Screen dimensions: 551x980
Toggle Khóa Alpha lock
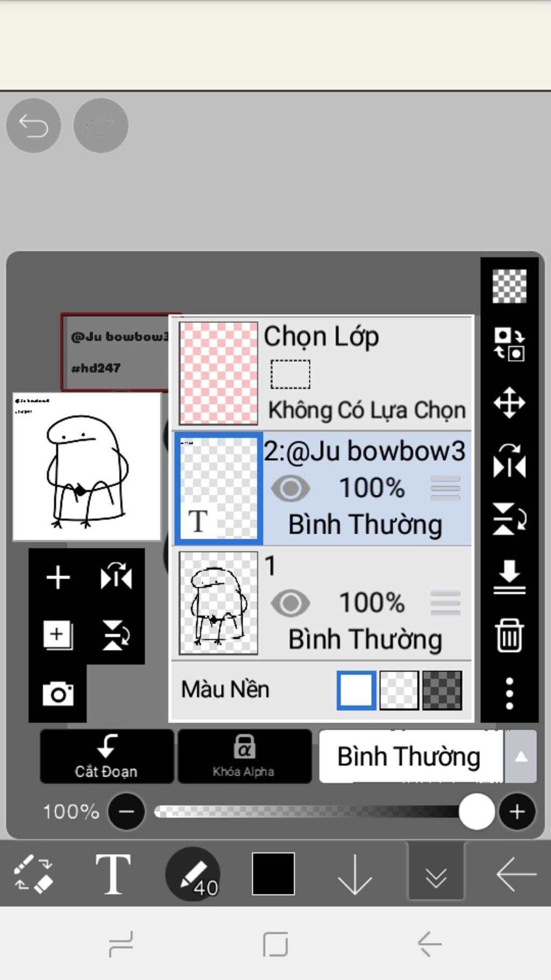coord(244,755)
